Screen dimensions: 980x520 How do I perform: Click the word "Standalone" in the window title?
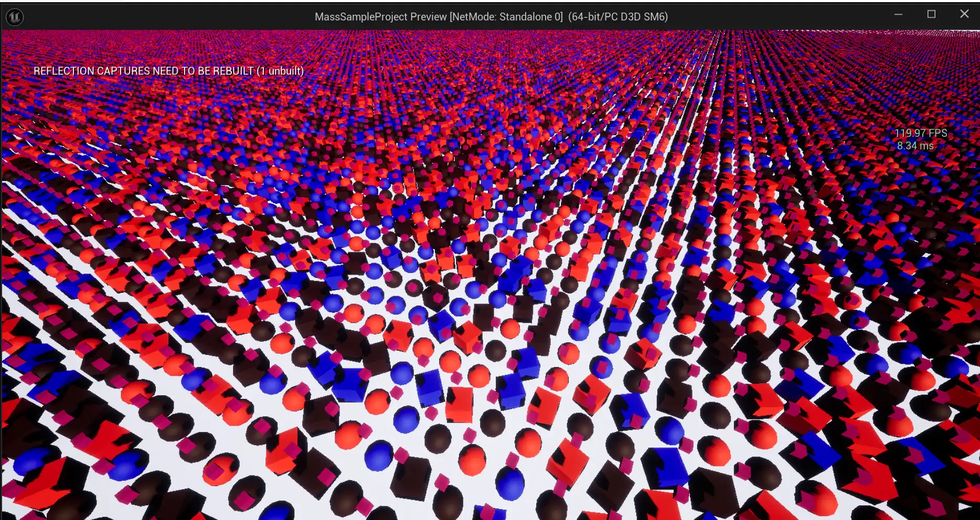[523, 17]
